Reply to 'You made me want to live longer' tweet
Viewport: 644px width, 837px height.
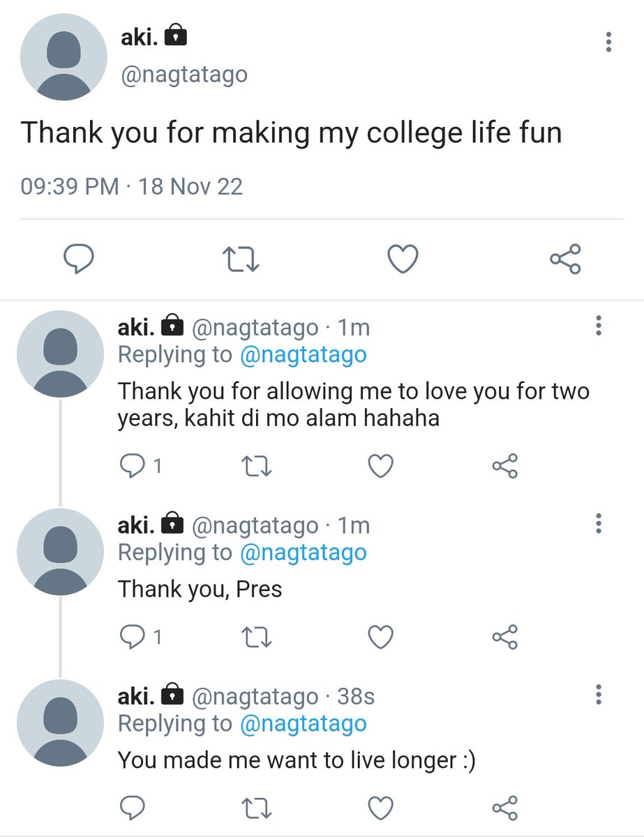coord(132,808)
